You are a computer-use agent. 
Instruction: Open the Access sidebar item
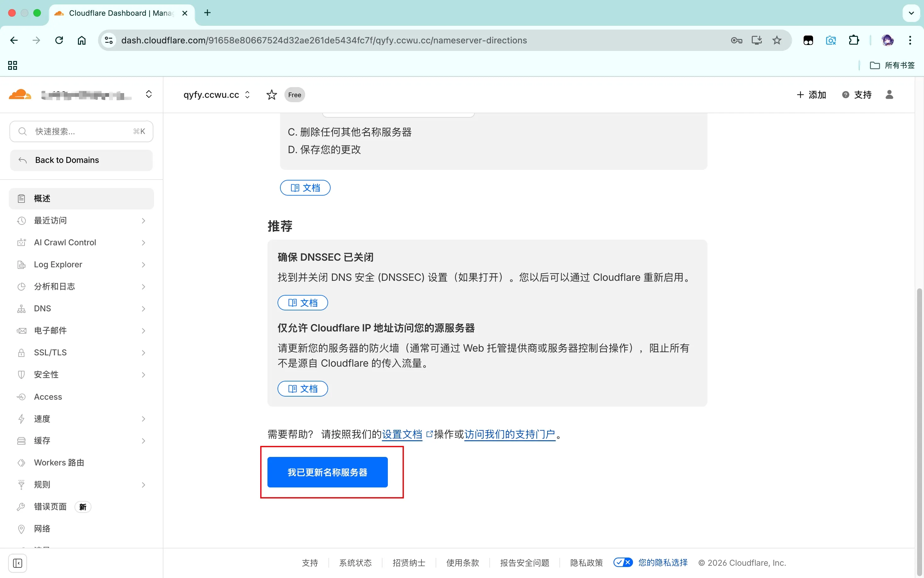click(x=48, y=397)
